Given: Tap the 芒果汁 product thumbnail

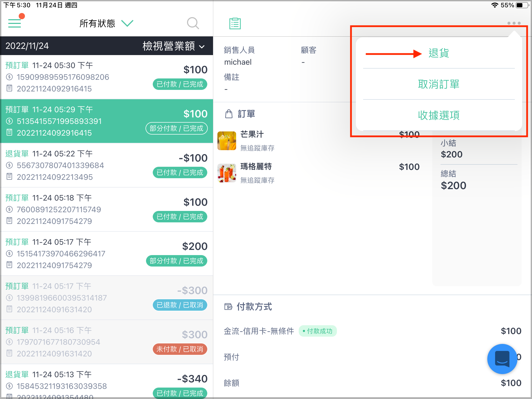Looking at the screenshot, I should coord(227,141).
